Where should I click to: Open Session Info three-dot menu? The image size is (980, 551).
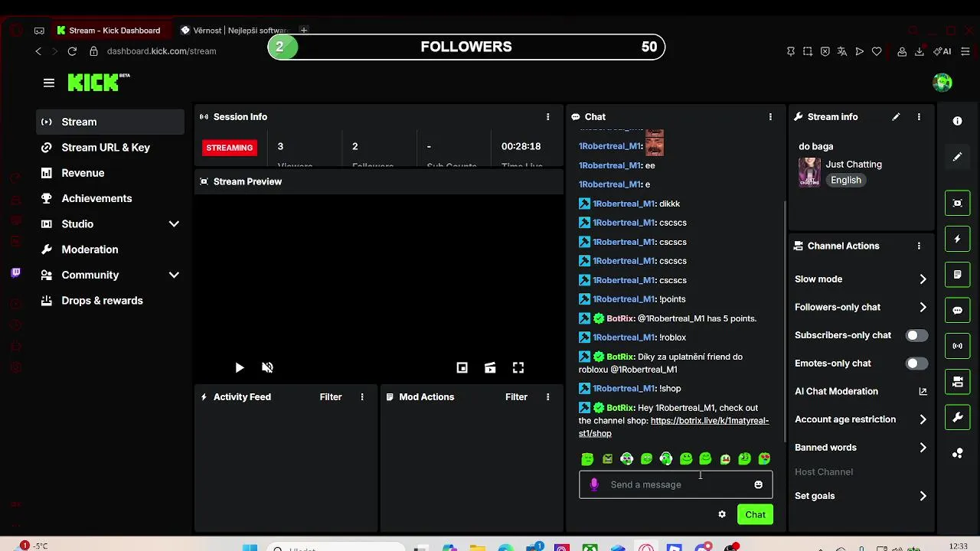[547, 117]
